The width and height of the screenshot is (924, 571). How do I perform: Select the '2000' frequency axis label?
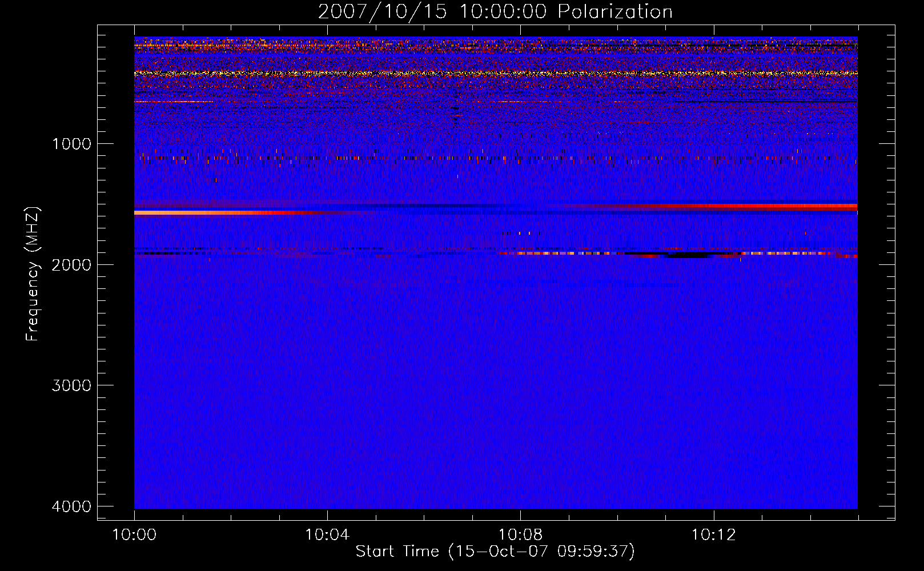pos(71,264)
